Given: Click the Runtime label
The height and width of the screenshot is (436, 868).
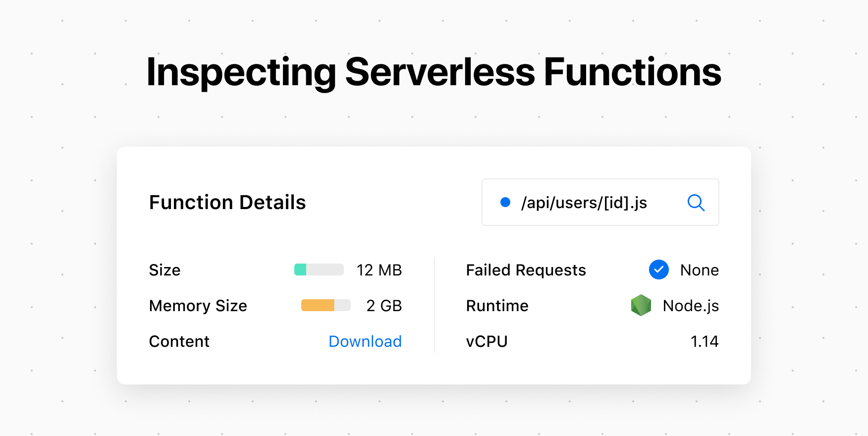Looking at the screenshot, I should coord(497,306).
